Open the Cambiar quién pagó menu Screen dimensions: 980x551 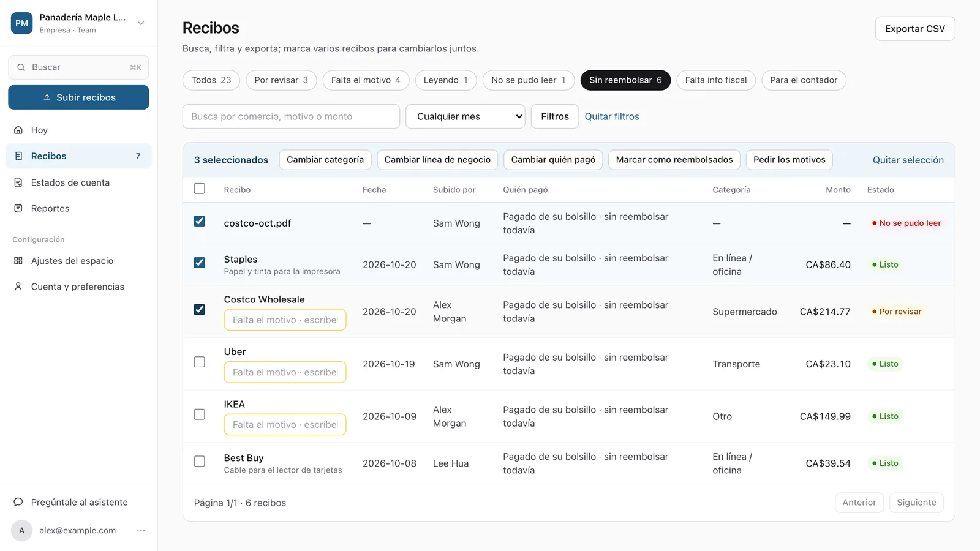[x=553, y=160]
